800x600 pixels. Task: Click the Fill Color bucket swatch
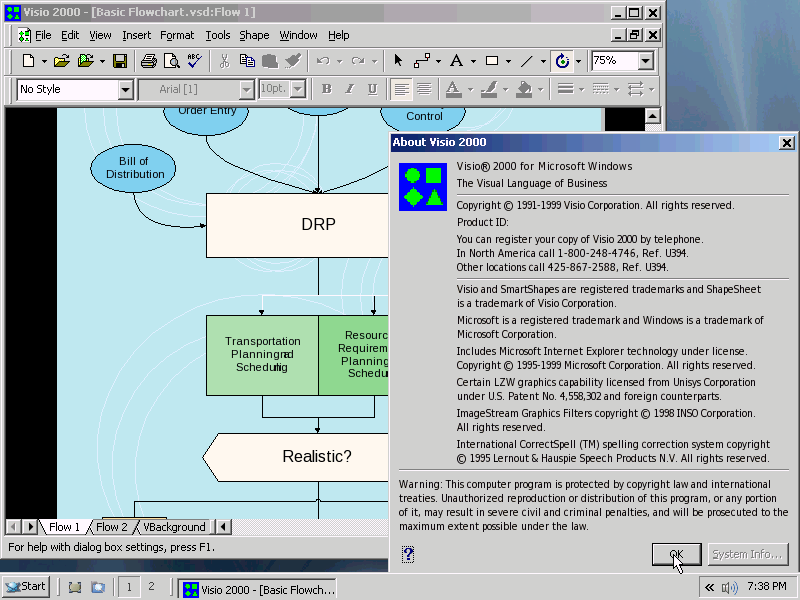pos(524,89)
